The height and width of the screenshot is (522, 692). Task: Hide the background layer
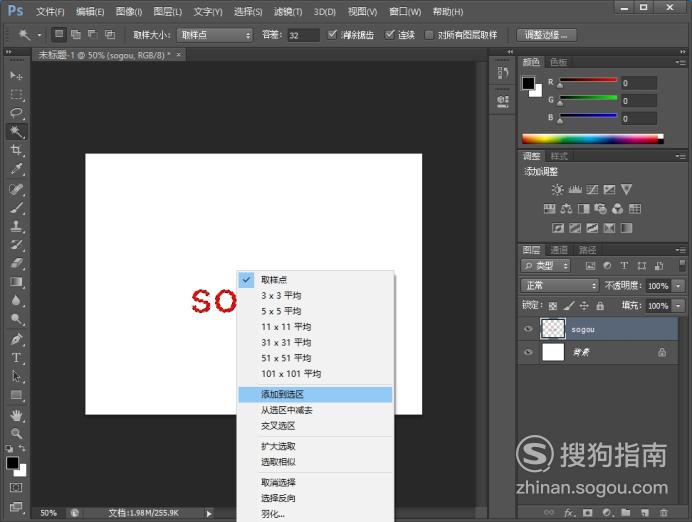(528, 353)
